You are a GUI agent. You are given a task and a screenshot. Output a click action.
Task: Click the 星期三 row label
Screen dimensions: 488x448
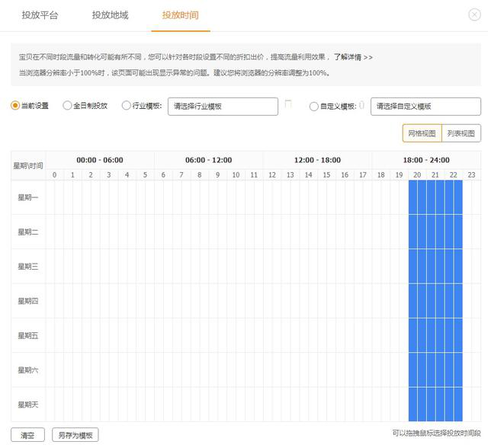[x=28, y=267]
